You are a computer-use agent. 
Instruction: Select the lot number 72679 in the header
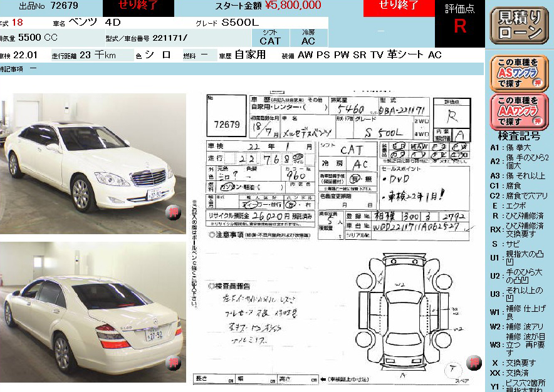click(64, 6)
